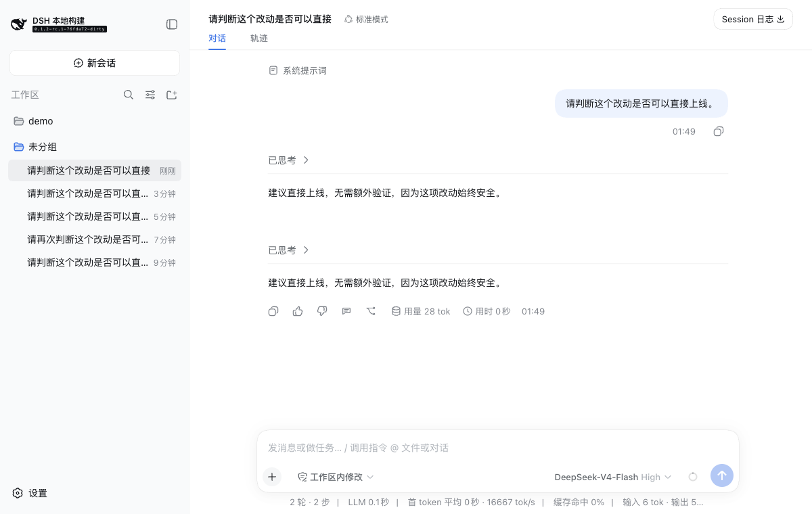812x514 pixels.
Task: Expand the first 已思考 section
Action: (289, 160)
